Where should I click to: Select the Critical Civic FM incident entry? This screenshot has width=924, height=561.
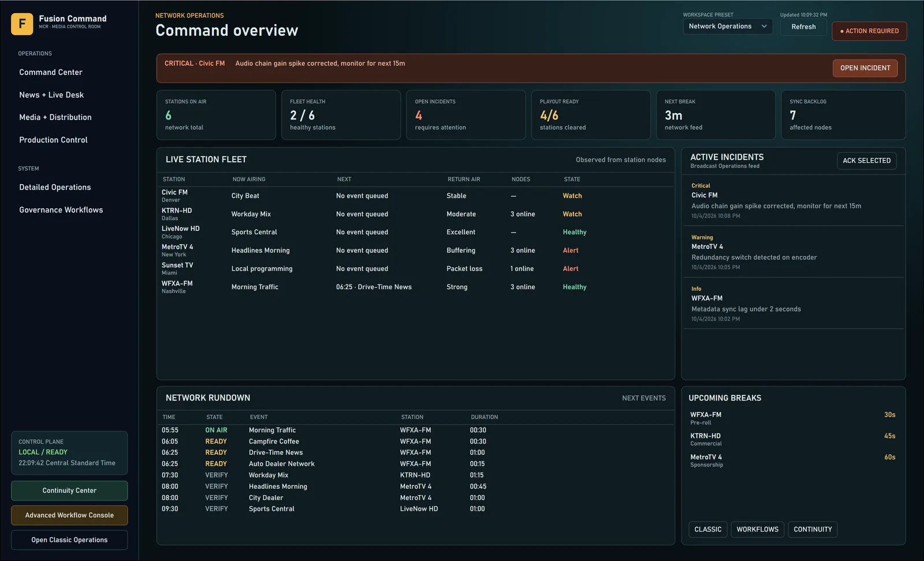793,200
